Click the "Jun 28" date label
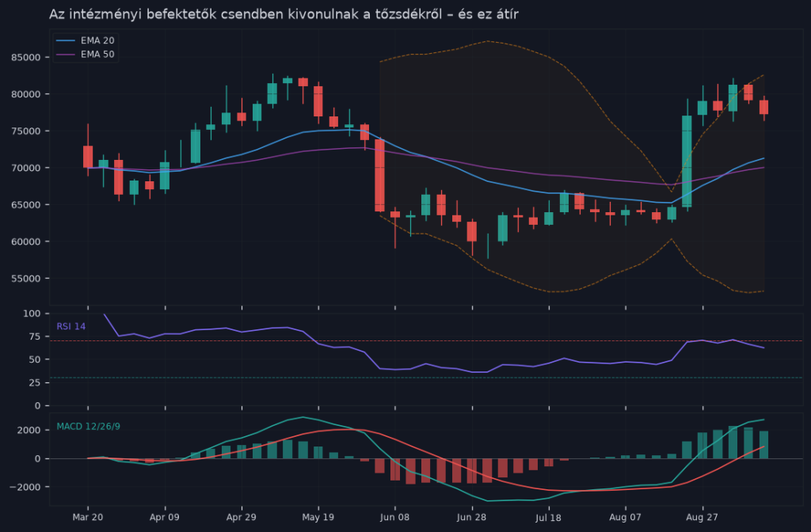Screen dimensions: 811x532 472,517
